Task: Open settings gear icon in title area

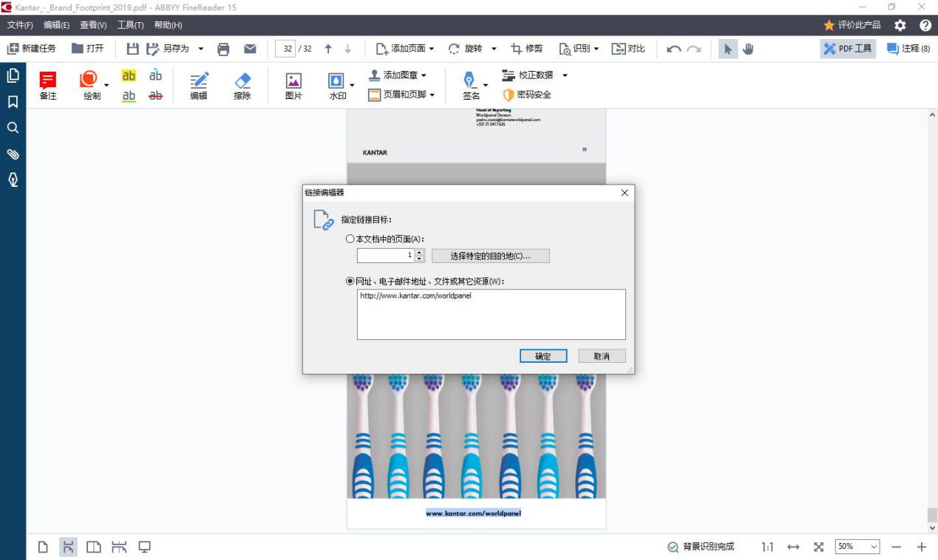Action: pyautogui.click(x=900, y=25)
